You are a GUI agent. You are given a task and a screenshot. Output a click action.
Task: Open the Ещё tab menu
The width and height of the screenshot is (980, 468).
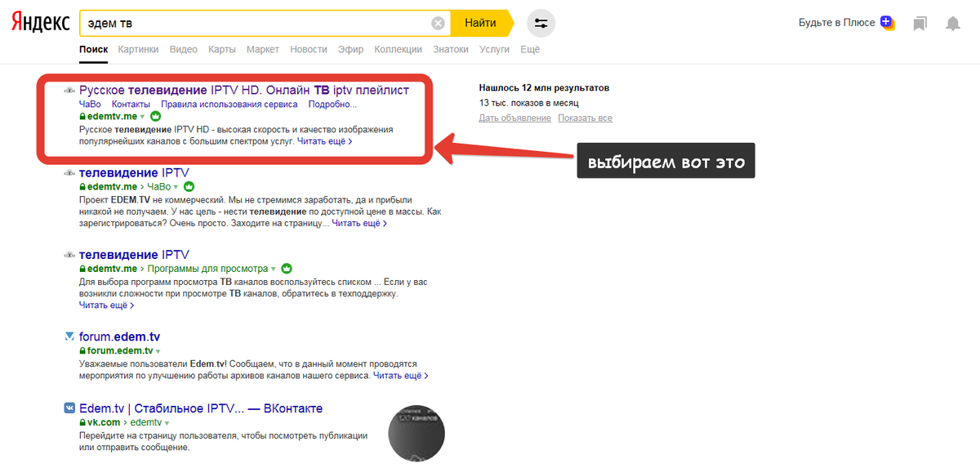click(530, 50)
